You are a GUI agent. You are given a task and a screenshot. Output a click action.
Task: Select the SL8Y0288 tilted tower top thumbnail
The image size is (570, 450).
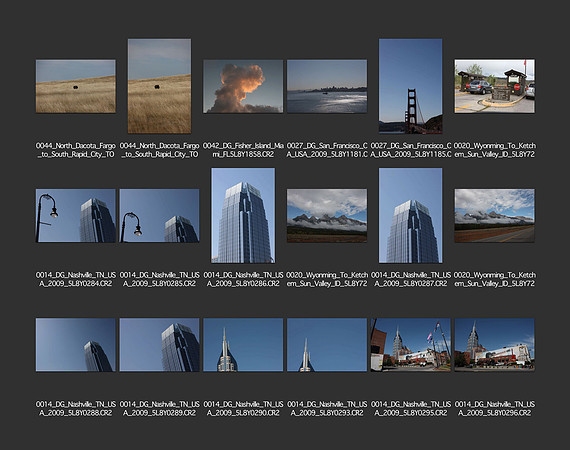[x=76, y=345]
